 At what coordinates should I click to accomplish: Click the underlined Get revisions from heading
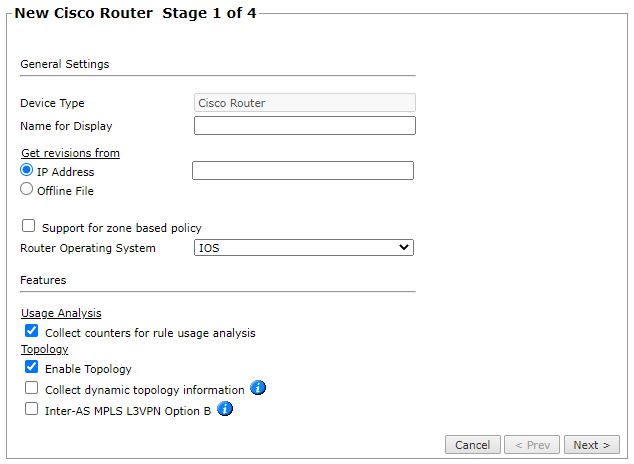tap(70, 153)
